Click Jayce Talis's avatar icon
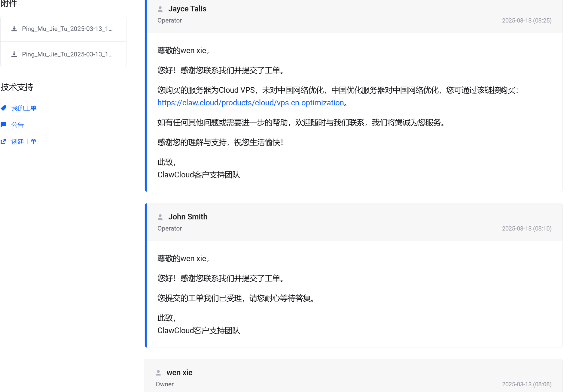 pos(160,9)
